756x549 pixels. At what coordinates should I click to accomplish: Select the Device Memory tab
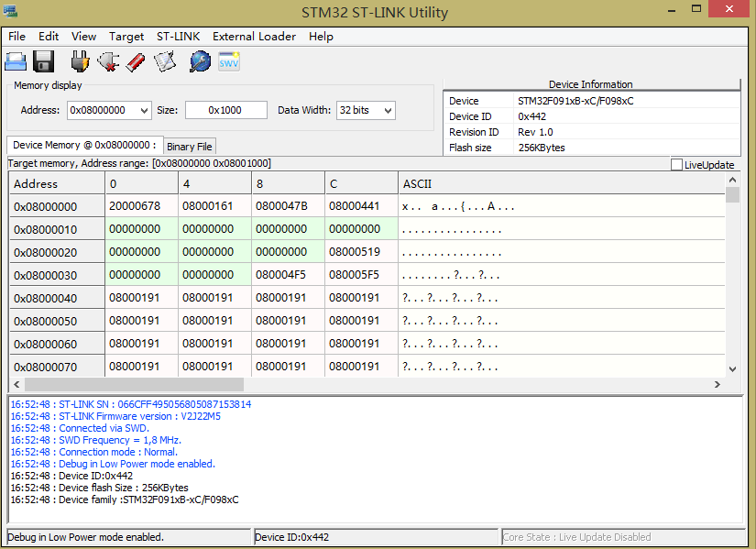coord(84,146)
